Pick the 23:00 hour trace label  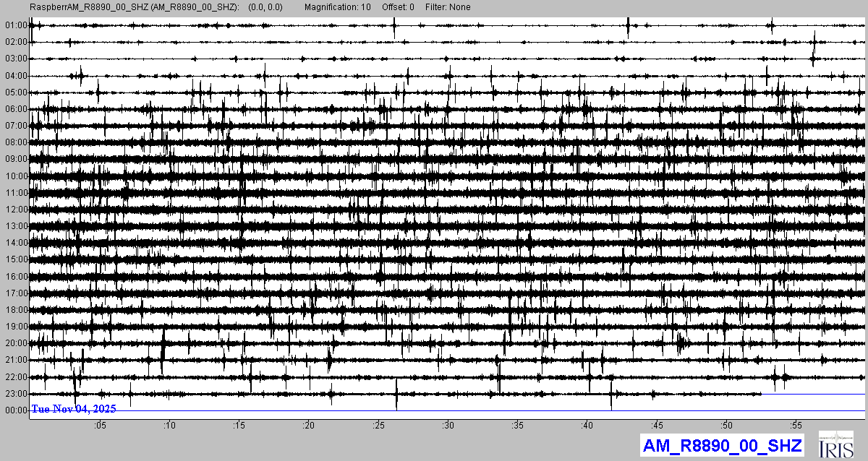(x=15, y=394)
